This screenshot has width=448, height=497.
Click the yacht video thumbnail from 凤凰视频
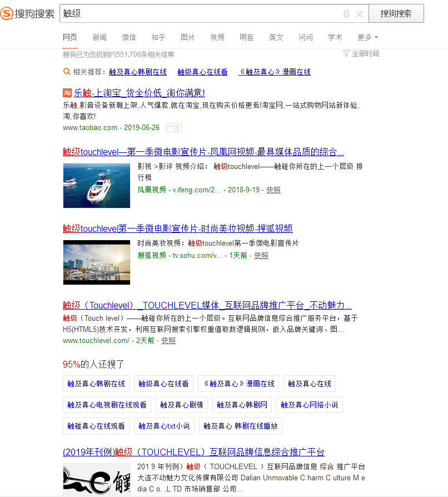tap(97, 186)
